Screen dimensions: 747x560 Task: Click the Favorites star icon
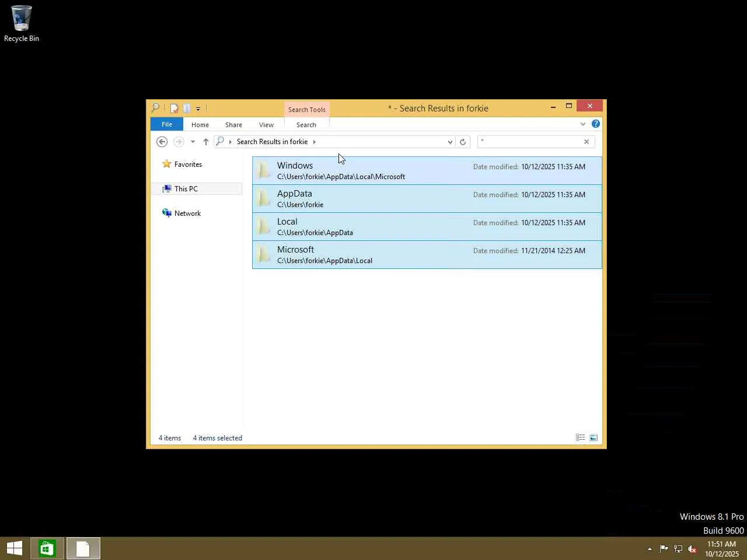coord(167,164)
